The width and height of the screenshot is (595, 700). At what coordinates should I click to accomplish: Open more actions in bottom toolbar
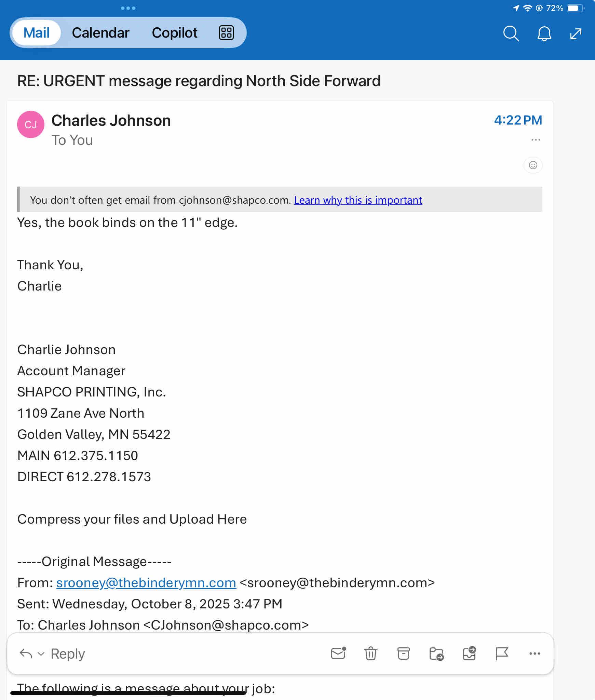[535, 653]
